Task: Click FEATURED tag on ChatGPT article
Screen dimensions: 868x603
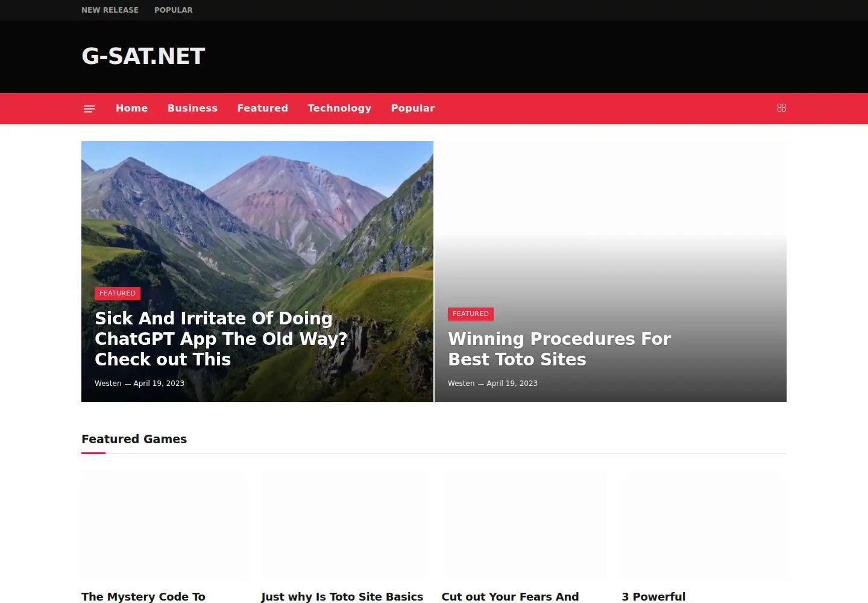Action: point(118,294)
